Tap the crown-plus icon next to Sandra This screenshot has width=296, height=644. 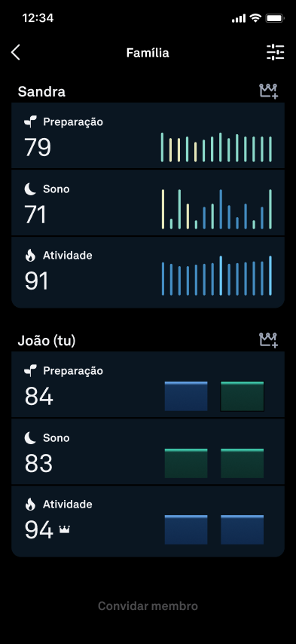point(269,91)
